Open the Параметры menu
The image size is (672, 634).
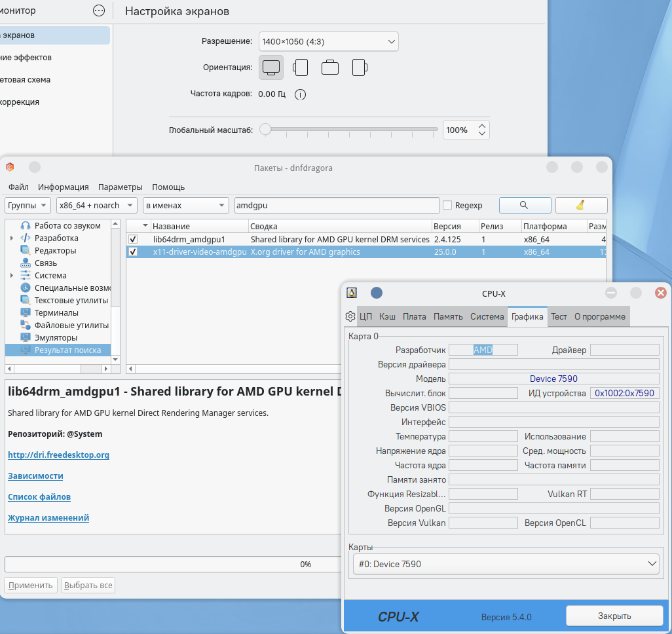pyautogui.click(x=121, y=187)
